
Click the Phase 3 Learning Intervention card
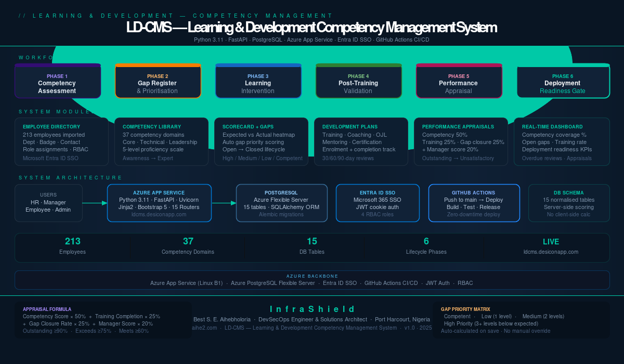[x=258, y=81]
